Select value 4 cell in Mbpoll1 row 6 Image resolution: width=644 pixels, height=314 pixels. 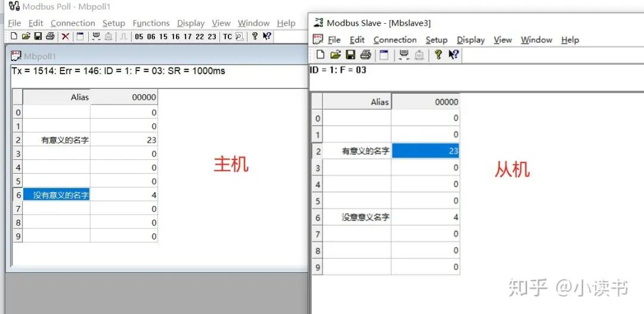124,195
